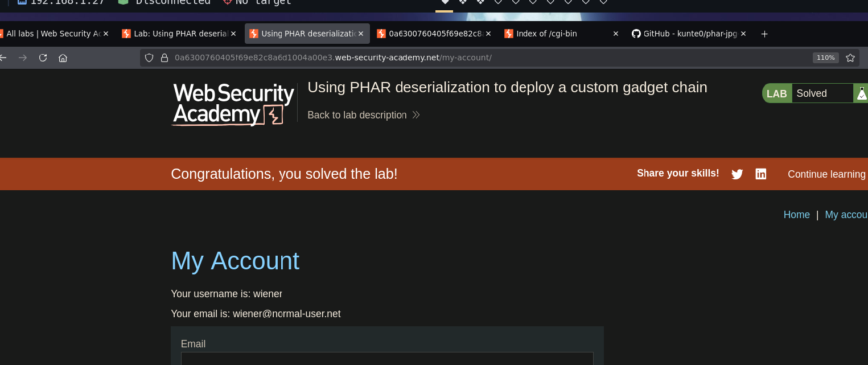Close the 'All labs | Web Security' tab
The width and height of the screenshot is (868, 365).
106,34
